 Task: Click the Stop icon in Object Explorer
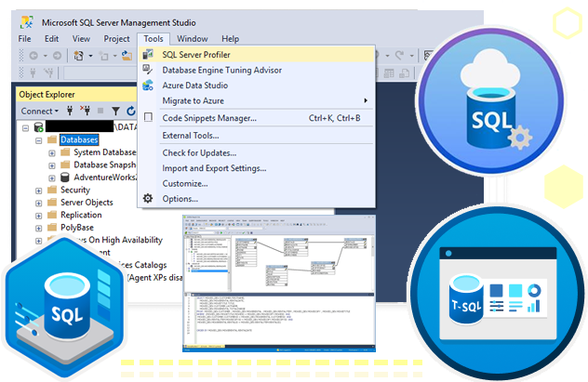(x=100, y=111)
